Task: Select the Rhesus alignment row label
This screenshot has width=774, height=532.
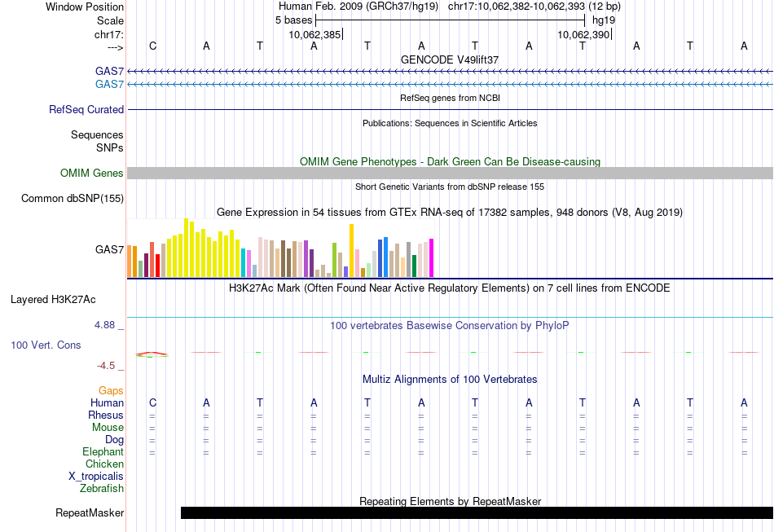Action: (x=106, y=415)
